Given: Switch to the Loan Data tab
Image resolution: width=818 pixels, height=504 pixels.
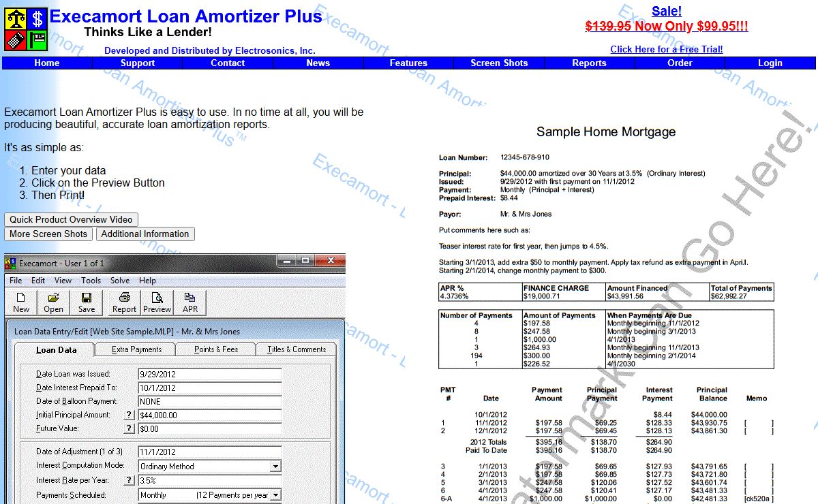Looking at the screenshot, I should coord(56,350).
